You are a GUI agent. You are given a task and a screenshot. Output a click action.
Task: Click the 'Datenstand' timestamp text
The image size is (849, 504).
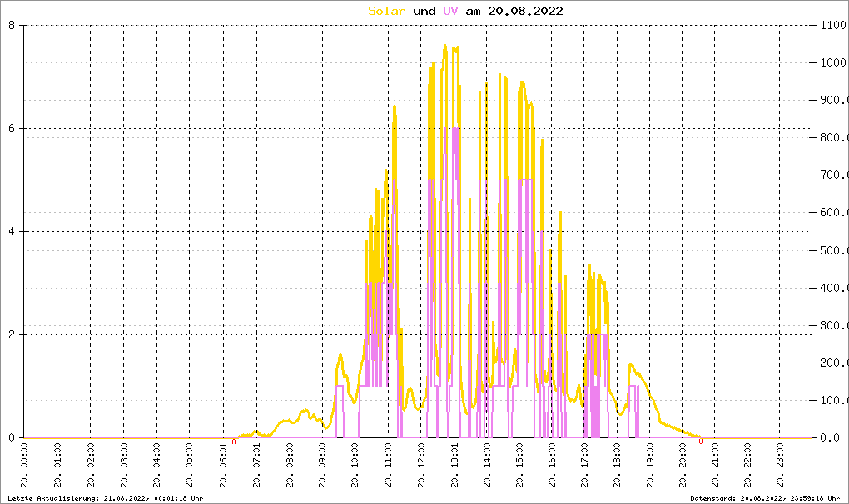[x=765, y=498]
